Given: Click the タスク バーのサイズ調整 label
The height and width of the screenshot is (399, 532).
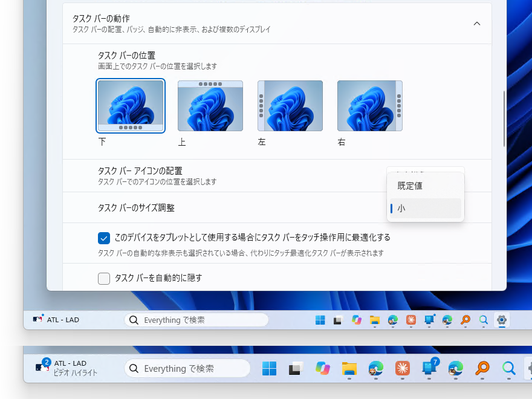Looking at the screenshot, I should pyautogui.click(x=136, y=207).
